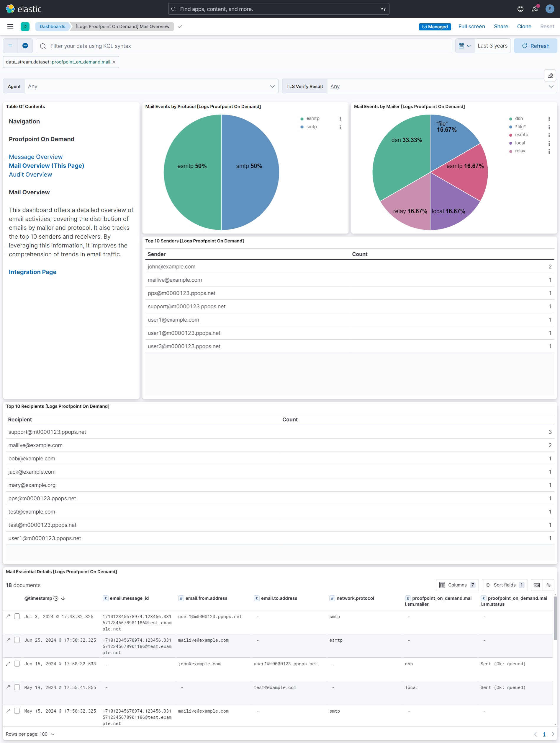Refresh the dashboard data
560x743 pixels.
click(x=536, y=46)
